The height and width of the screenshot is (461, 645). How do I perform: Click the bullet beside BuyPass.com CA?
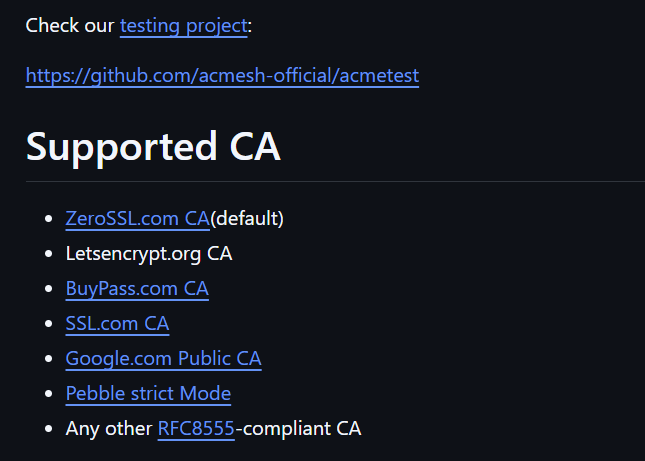click(x=49, y=289)
